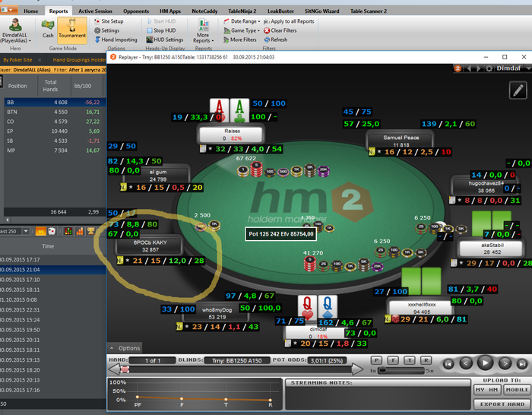Skip to the first action of the hand
This screenshot has height=415, width=532.
[448, 364]
